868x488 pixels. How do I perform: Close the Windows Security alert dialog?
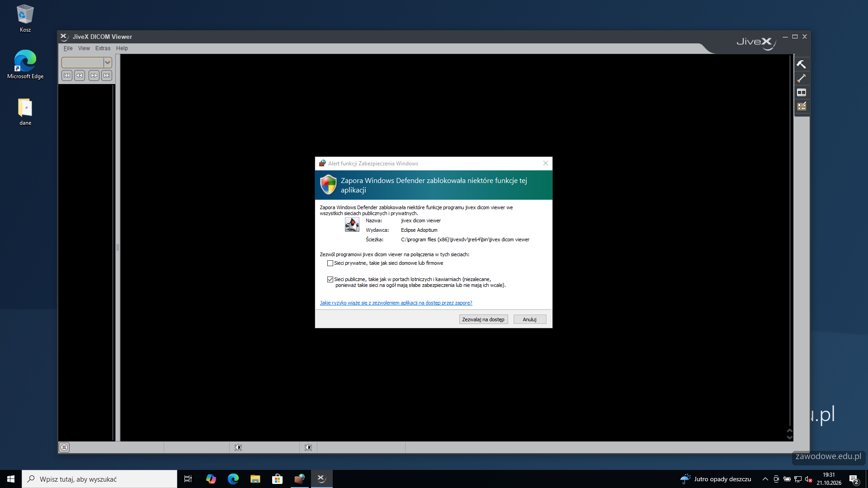pos(546,163)
